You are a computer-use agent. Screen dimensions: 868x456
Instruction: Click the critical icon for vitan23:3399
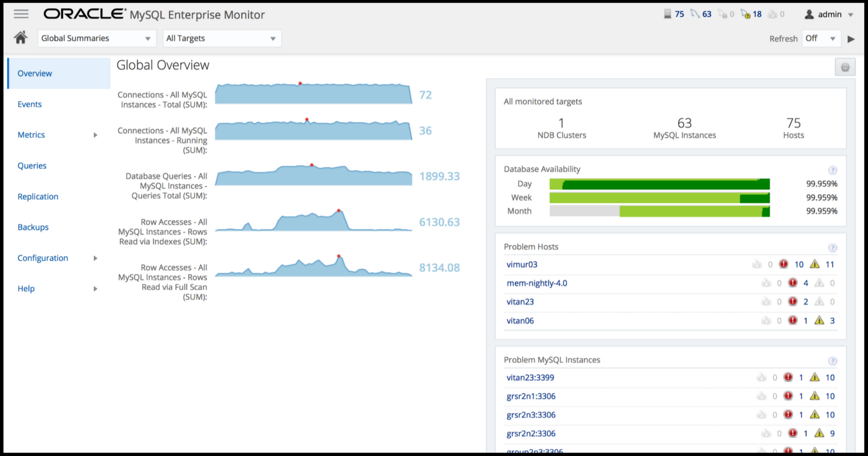788,377
